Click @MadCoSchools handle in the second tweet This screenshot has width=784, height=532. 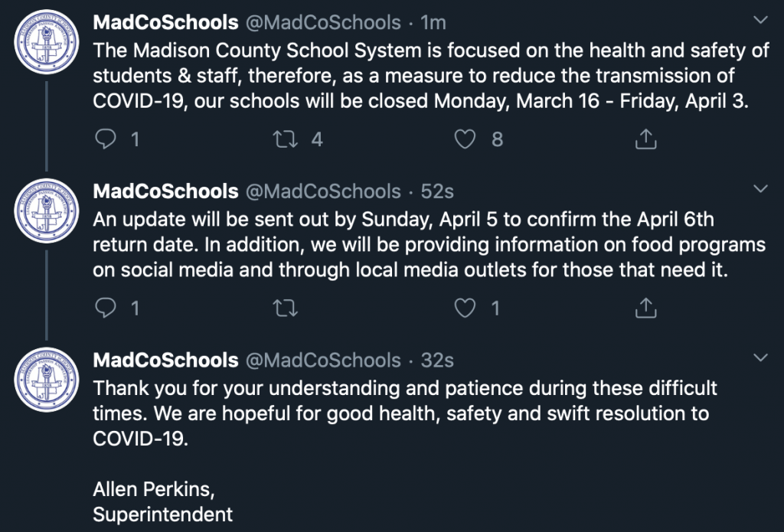tap(323, 191)
